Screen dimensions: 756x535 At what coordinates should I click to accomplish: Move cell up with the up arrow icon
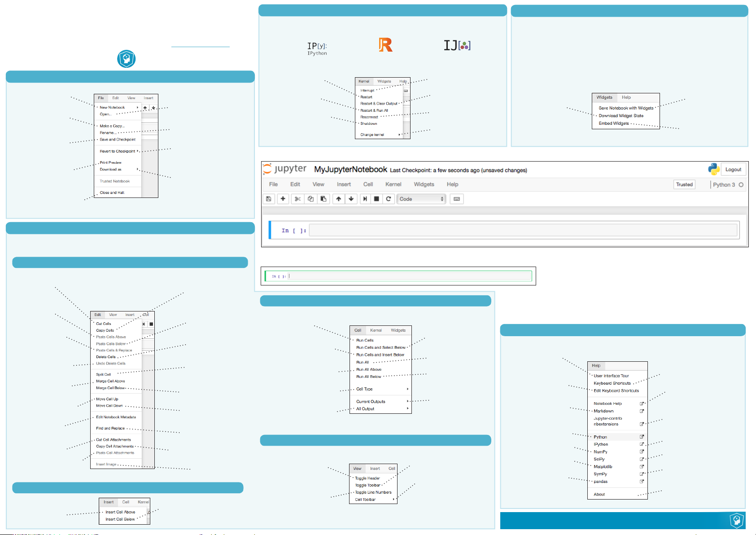(339, 199)
